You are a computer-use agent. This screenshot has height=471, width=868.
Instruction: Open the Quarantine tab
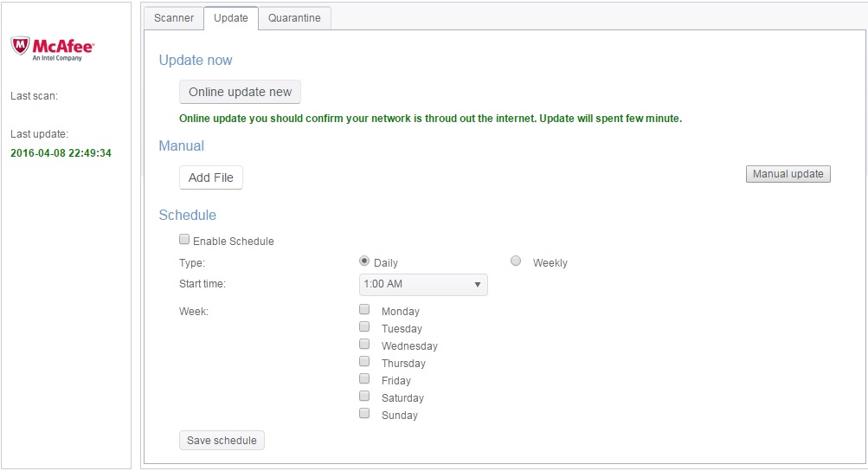294,18
